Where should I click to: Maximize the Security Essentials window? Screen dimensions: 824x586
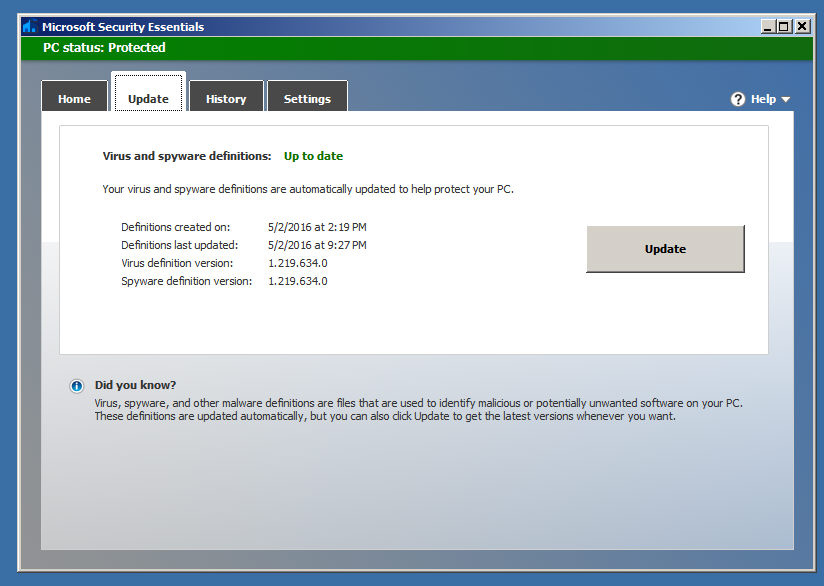(784, 26)
